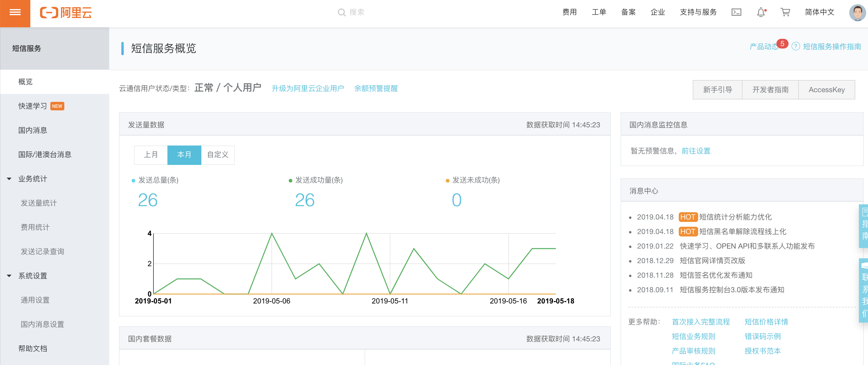Open the 授权书范本 help link
868x365 pixels.
point(762,351)
